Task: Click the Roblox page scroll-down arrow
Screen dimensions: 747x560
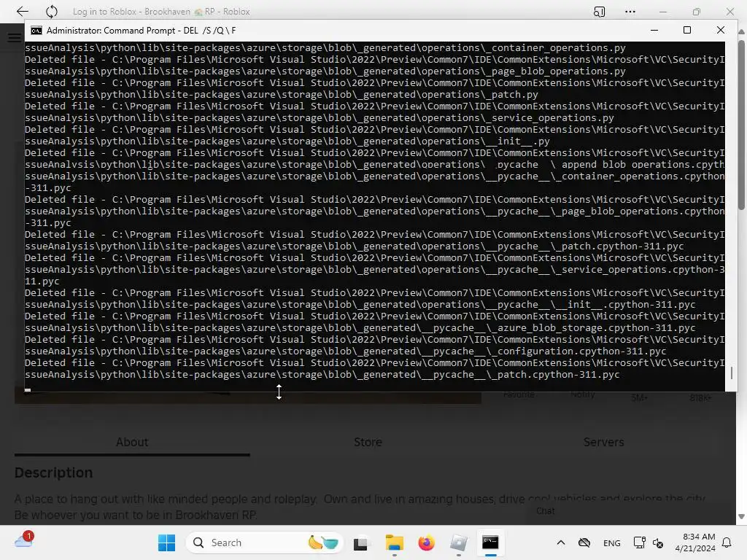Action: click(741, 517)
